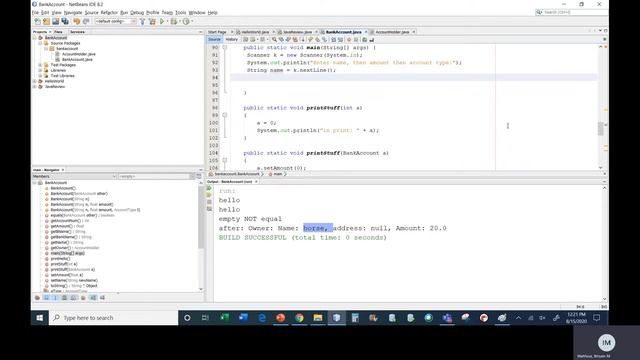The image size is (640, 360).
Task: Select BankAccount.java in the project tree
Action: (x=77, y=60)
